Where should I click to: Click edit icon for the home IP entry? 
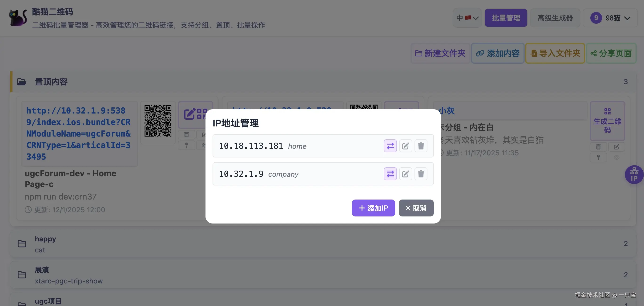tap(406, 146)
